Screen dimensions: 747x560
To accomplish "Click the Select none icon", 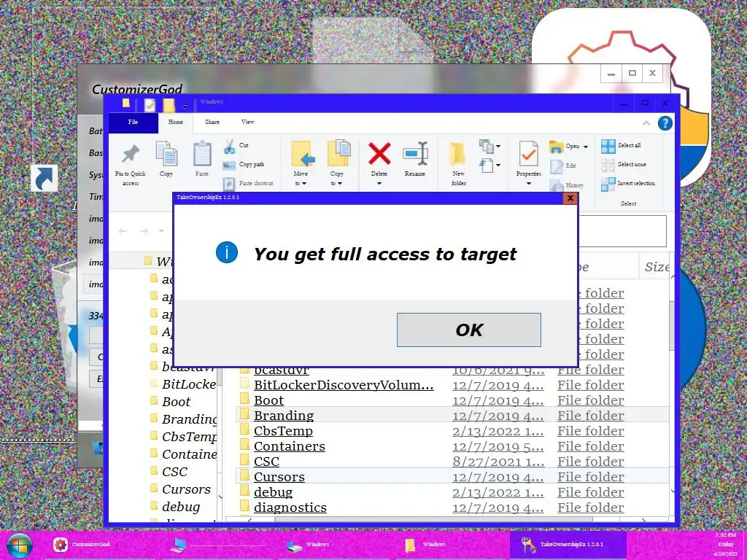I will tap(608, 165).
